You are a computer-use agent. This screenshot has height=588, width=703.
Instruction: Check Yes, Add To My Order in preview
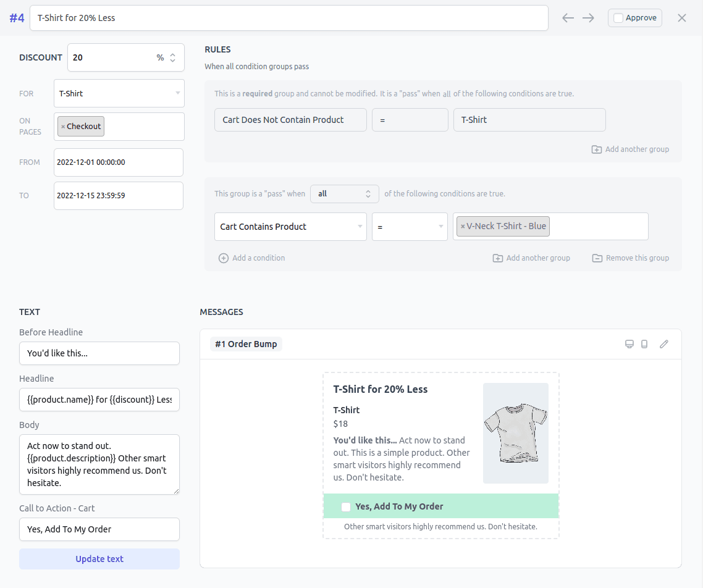pyautogui.click(x=346, y=506)
